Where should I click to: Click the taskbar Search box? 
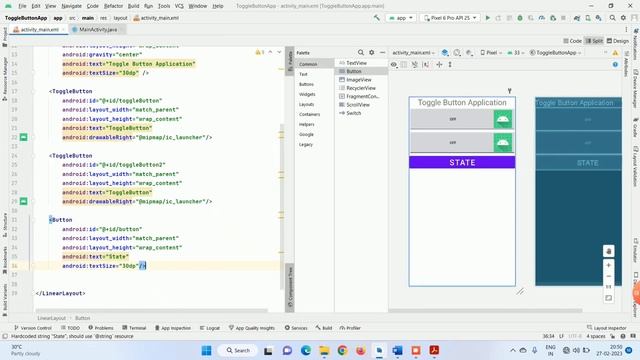(238, 350)
